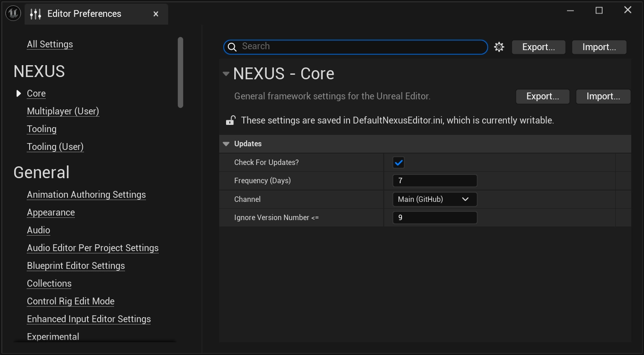
Task: Click the Import button in the NEXUS - Core section
Action: click(x=603, y=96)
